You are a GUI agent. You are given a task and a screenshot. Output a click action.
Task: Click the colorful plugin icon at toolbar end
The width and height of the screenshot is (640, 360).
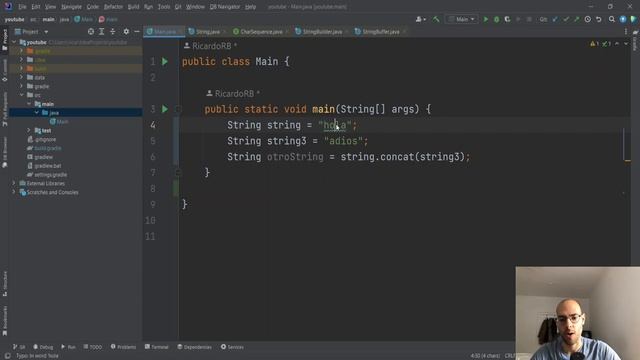tap(634, 19)
